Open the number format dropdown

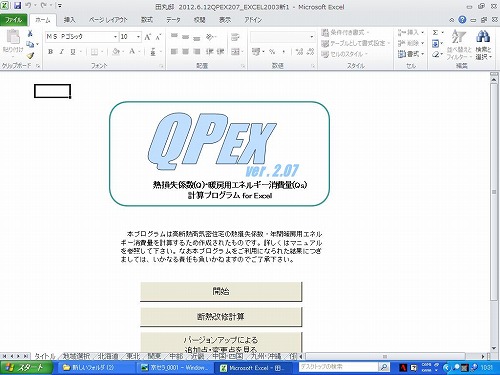(312, 37)
